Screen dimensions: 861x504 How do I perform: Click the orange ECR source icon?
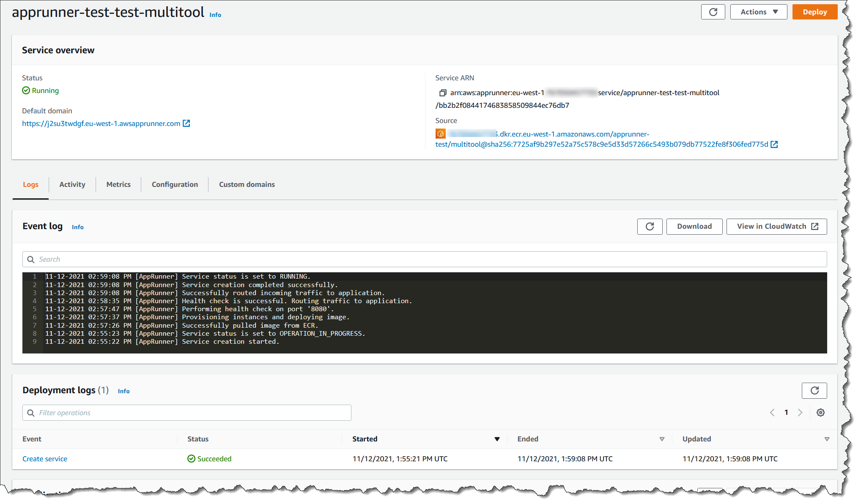point(441,134)
